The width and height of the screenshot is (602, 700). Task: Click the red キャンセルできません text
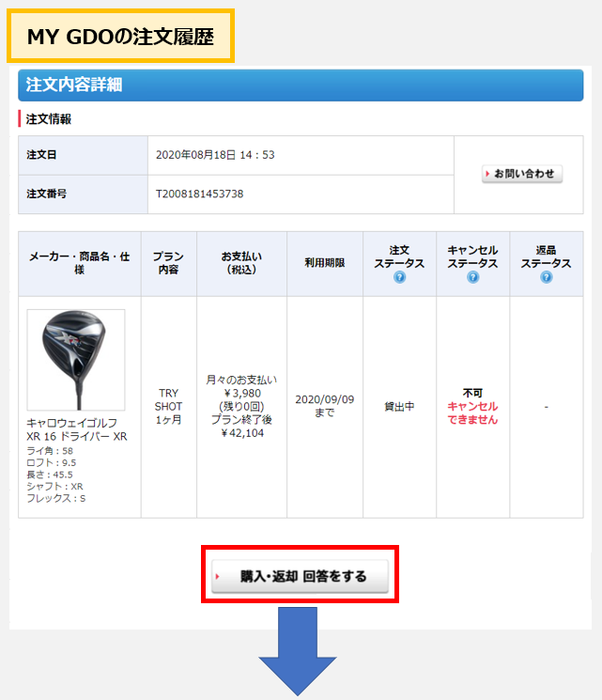(472, 412)
